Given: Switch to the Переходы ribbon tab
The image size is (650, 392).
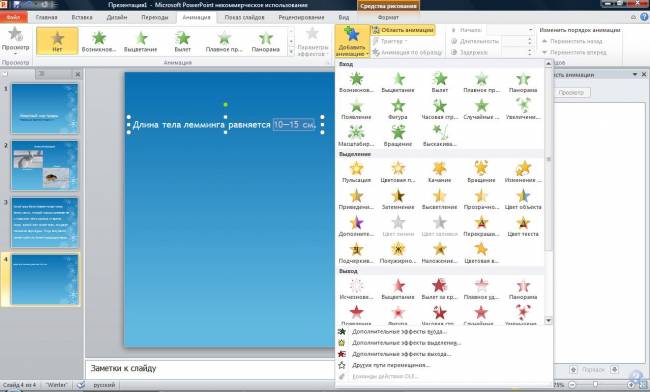Looking at the screenshot, I should 155,17.
